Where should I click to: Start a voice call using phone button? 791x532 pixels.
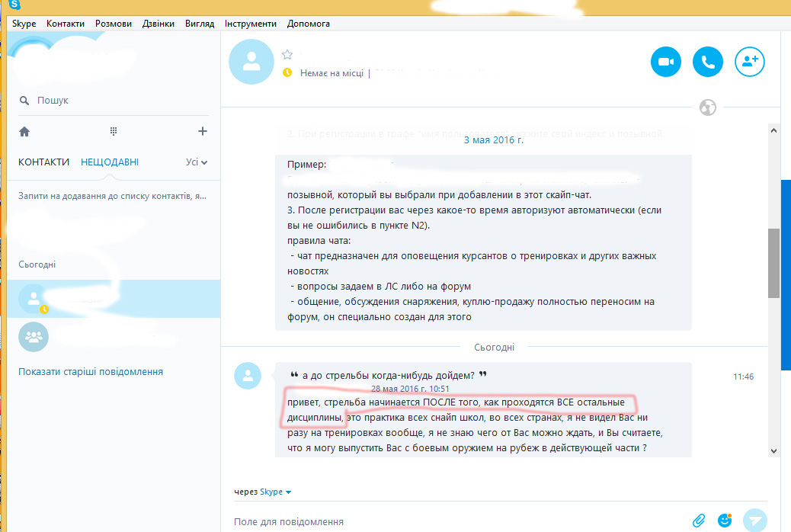pos(708,62)
